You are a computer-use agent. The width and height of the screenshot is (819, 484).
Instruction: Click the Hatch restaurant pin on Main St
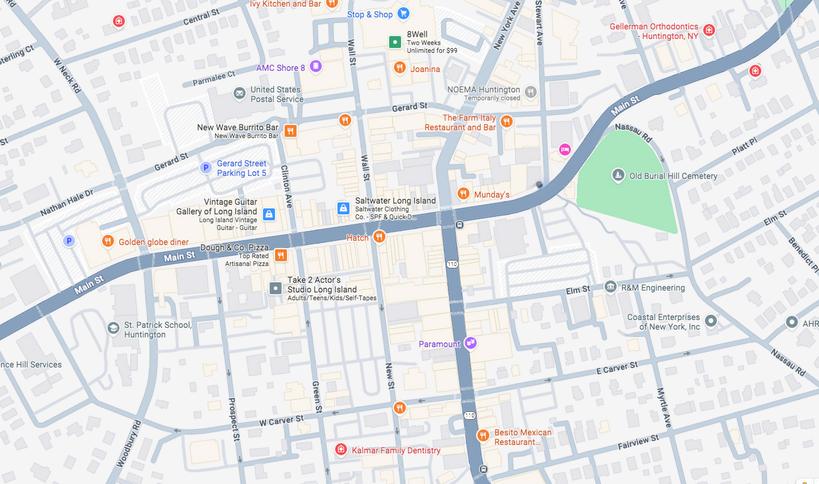point(379,237)
